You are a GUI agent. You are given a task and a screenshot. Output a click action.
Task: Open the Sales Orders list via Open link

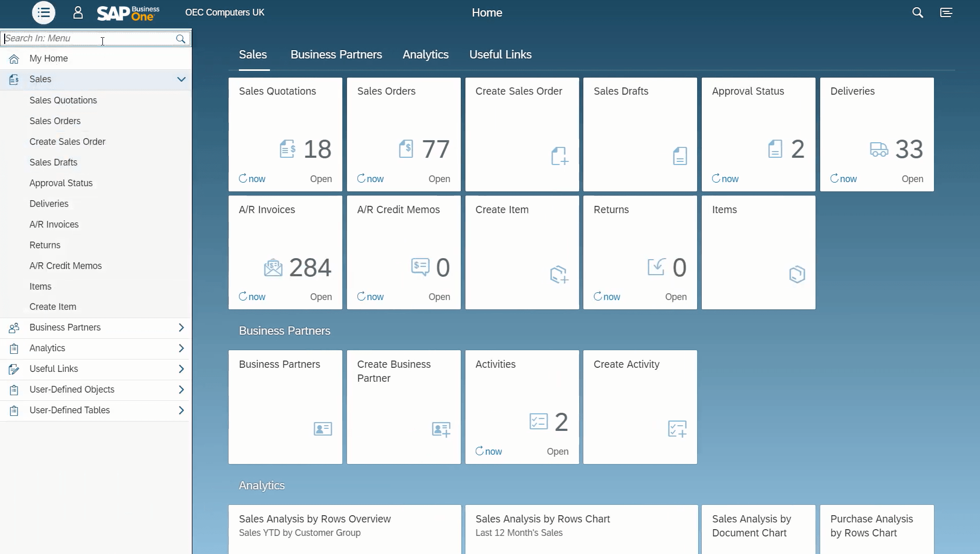pyautogui.click(x=439, y=178)
